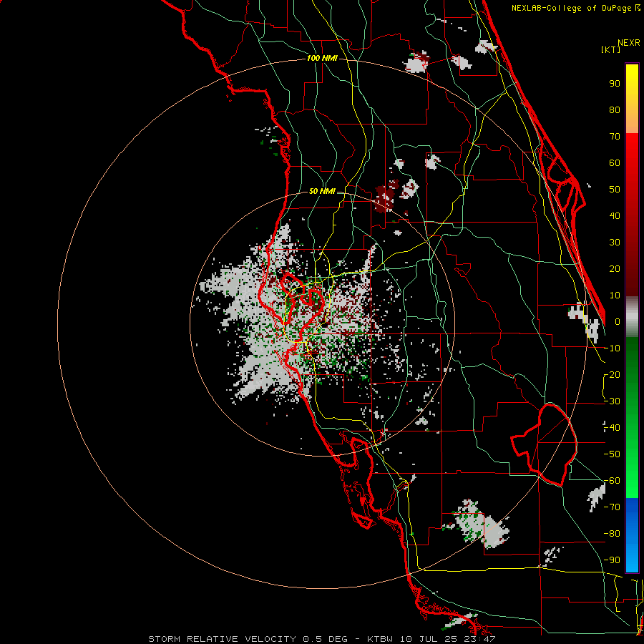Select the -80 value on the velocity scale

(612, 534)
